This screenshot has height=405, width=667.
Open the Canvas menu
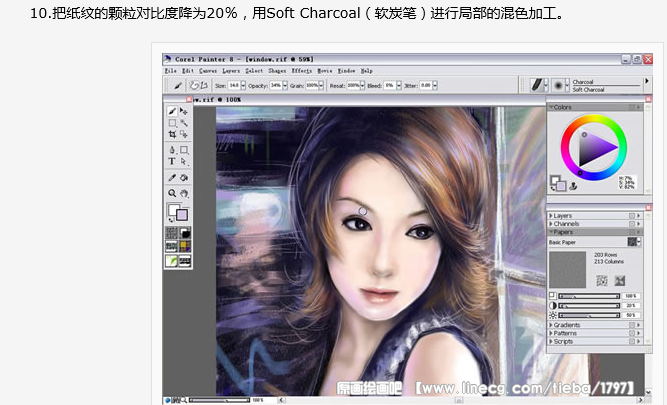pos(208,71)
